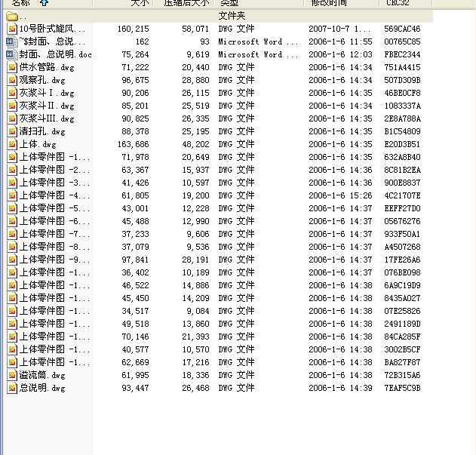Click compressed size 58,071
The image size is (476, 455).
click(x=195, y=29)
